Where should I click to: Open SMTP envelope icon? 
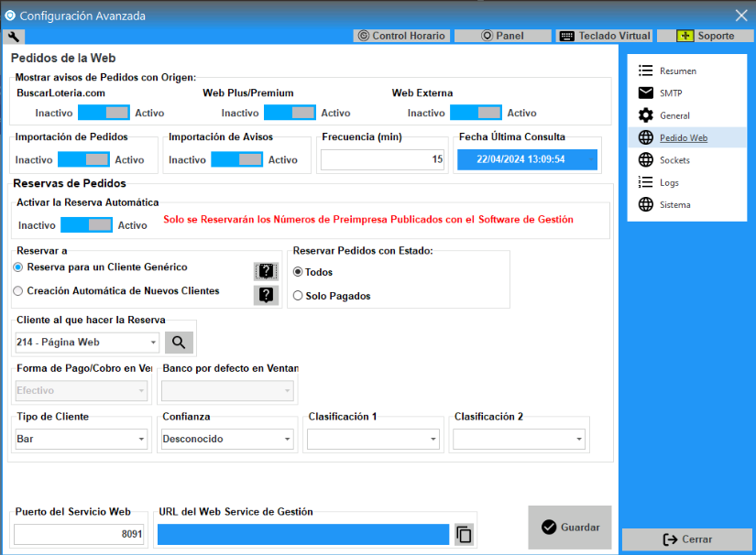coord(646,93)
